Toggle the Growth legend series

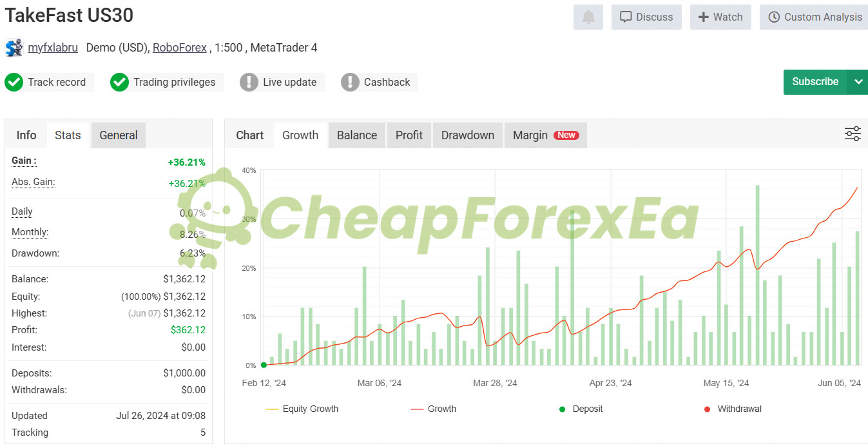[x=433, y=409]
